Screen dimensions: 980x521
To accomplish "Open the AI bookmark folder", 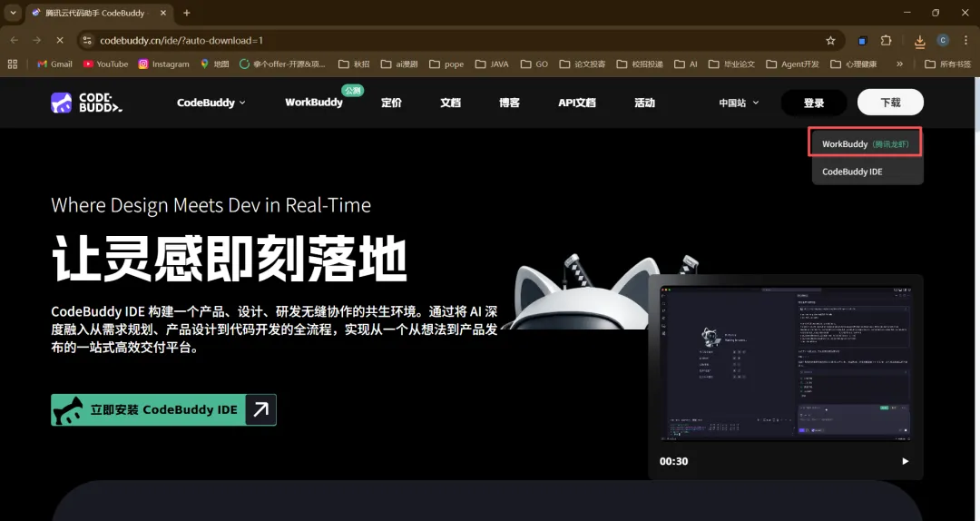I will 686,64.
